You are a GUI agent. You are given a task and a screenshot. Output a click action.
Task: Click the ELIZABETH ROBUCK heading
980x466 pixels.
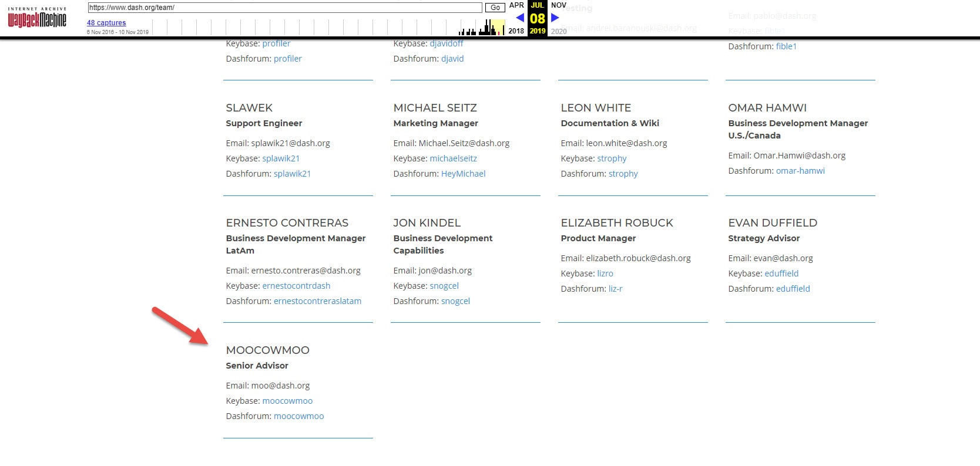click(617, 223)
